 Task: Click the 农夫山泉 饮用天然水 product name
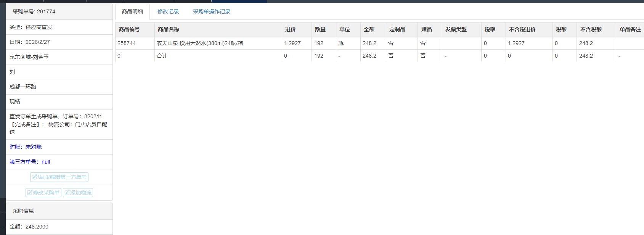[200, 43]
